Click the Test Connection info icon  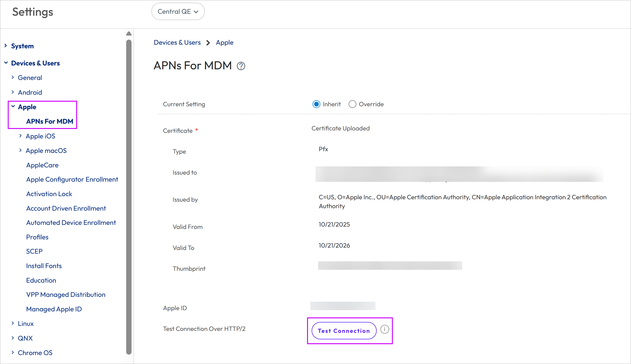[x=385, y=329]
